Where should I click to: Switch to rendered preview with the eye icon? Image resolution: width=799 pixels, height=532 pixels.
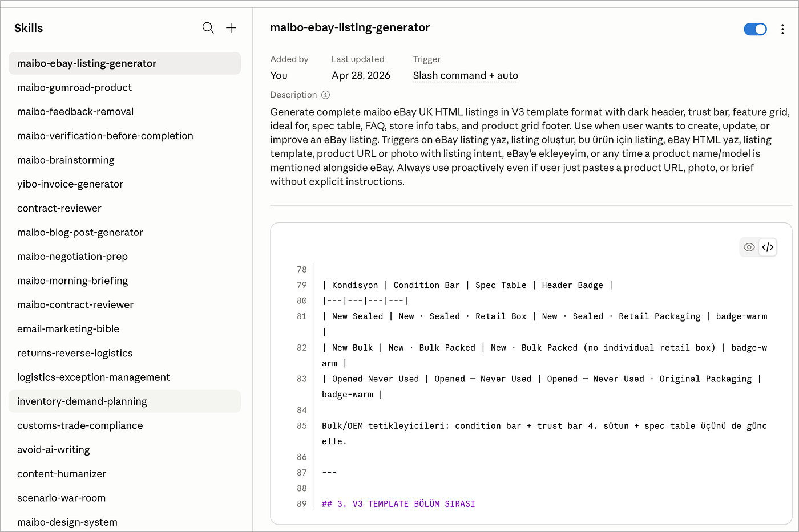click(x=749, y=247)
